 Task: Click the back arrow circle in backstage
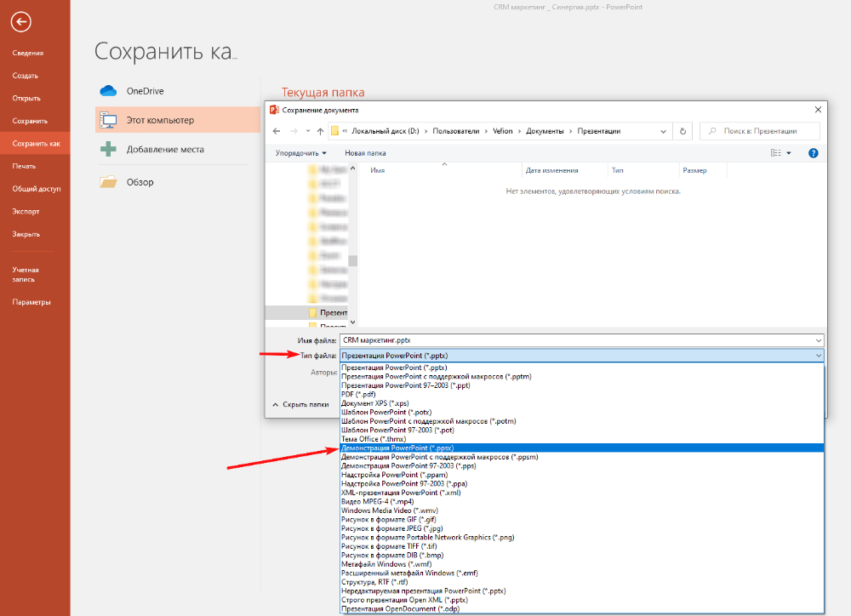[x=20, y=22]
